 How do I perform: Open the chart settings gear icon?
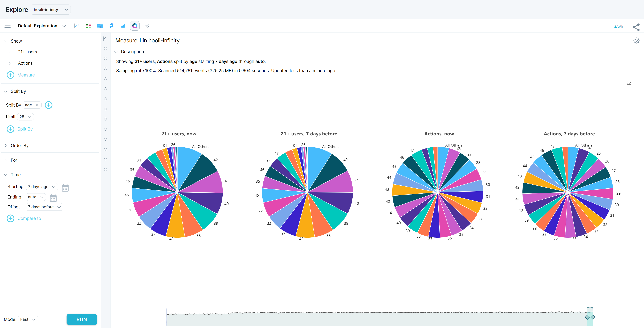pos(636,40)
